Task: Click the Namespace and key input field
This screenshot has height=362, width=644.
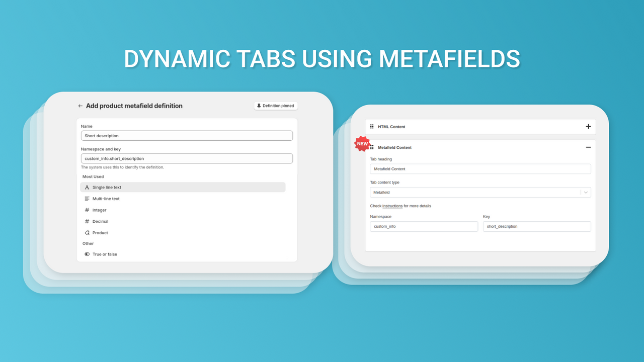Action: [x=187, y=158]
